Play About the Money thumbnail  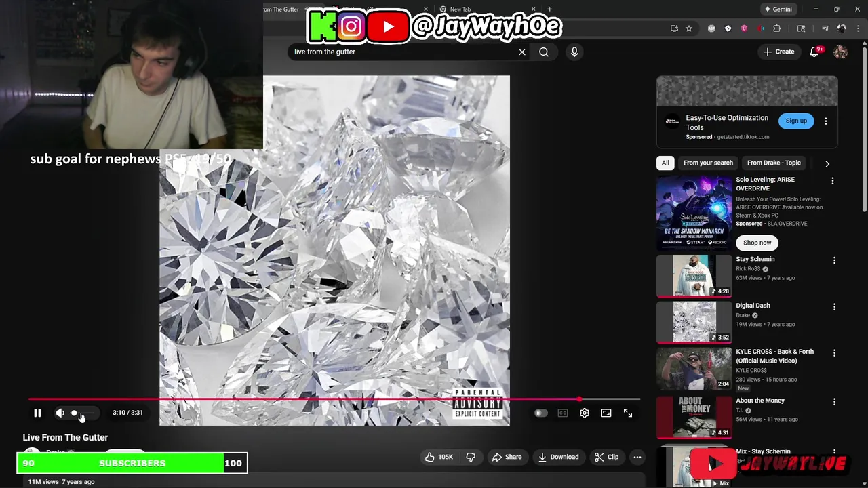click(x=694, y=417)
